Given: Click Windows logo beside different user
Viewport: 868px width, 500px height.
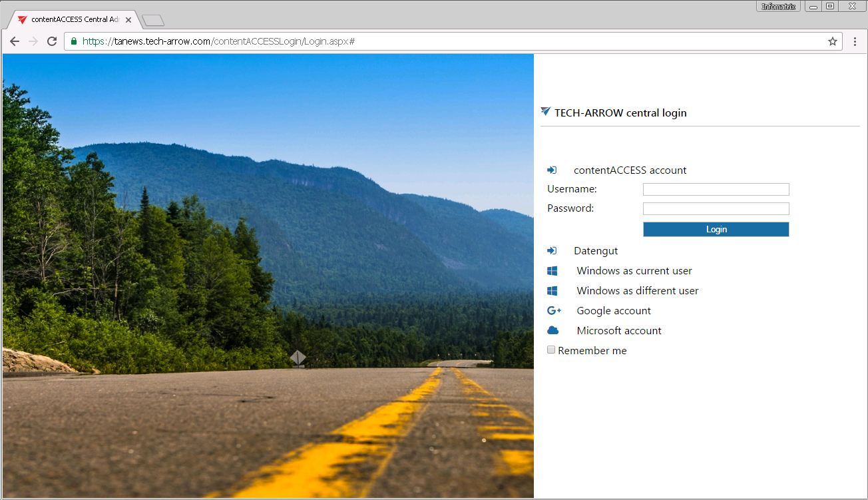Looking at the screenshot, I should 552,291.
